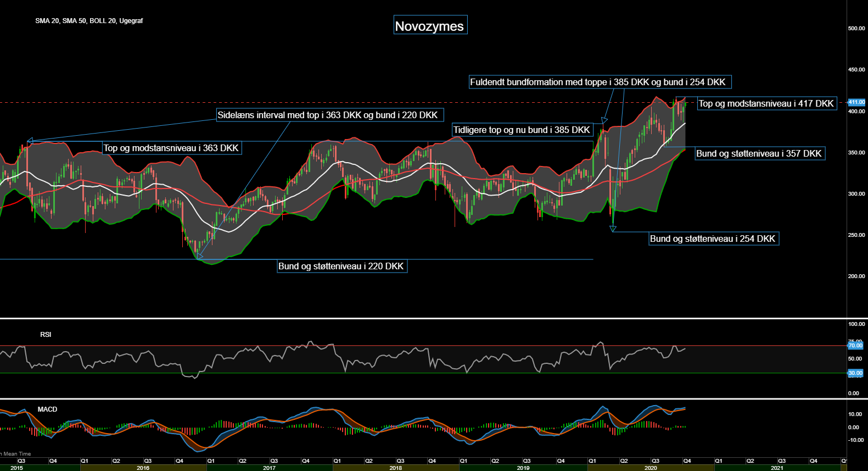Click the 'Sidelæns interval' annotation label
The width and height of the screenshot is (868, 471).
(x=329, y=115)
